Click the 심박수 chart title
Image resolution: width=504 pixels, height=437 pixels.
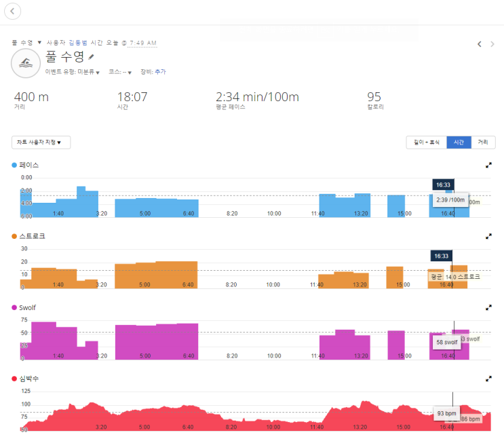[29, 379]
